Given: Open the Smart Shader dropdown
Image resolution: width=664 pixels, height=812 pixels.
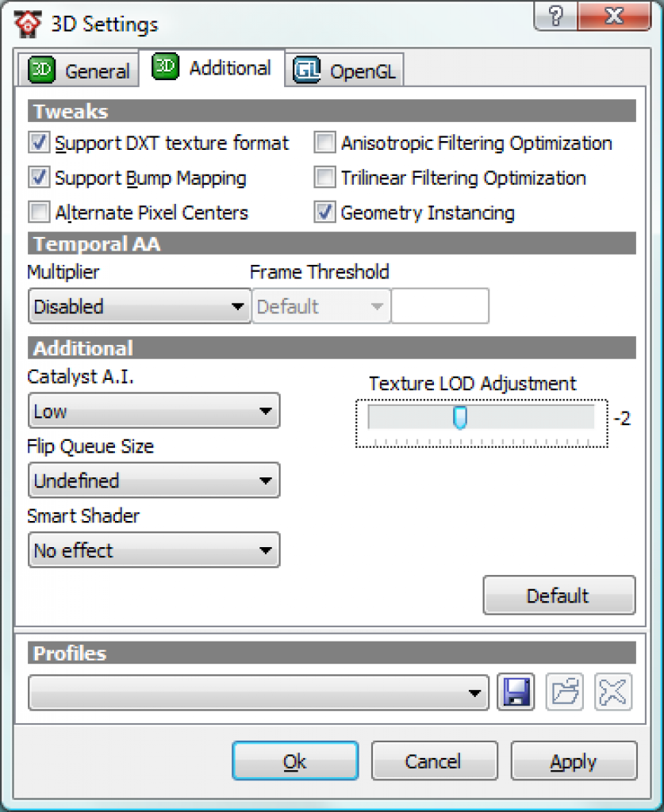Looking at the screenshot, I should click(x=155, y=550).
